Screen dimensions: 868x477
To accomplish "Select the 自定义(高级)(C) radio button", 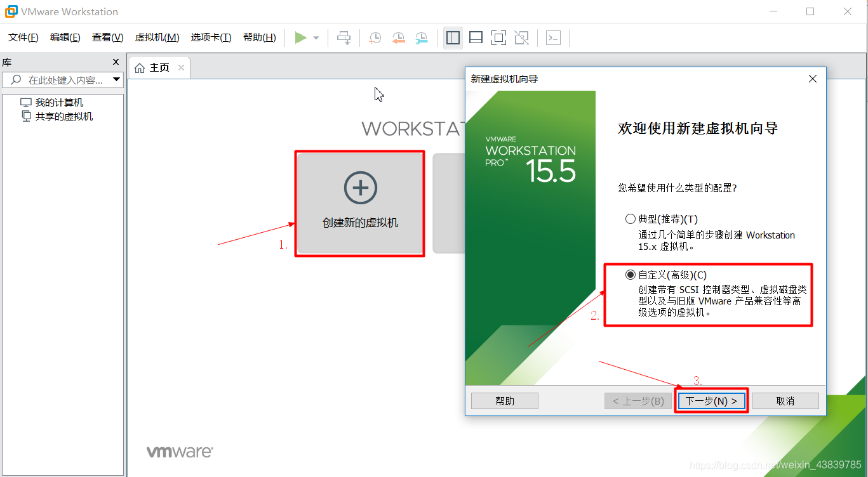I will (631, 275).
